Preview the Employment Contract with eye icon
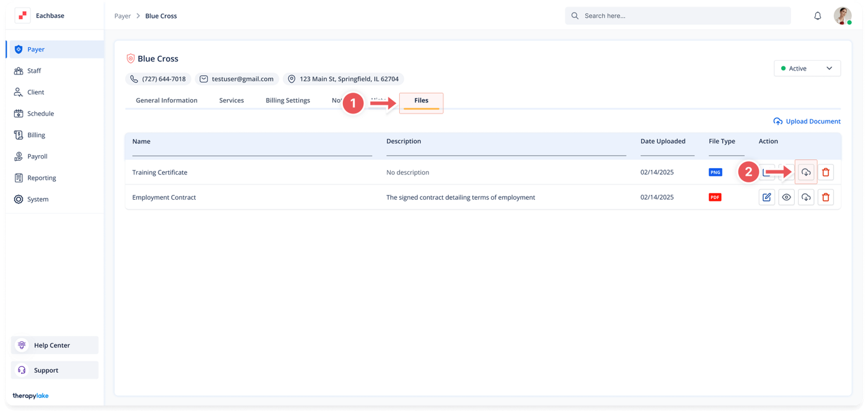868x415 pixels. point(786,197)
